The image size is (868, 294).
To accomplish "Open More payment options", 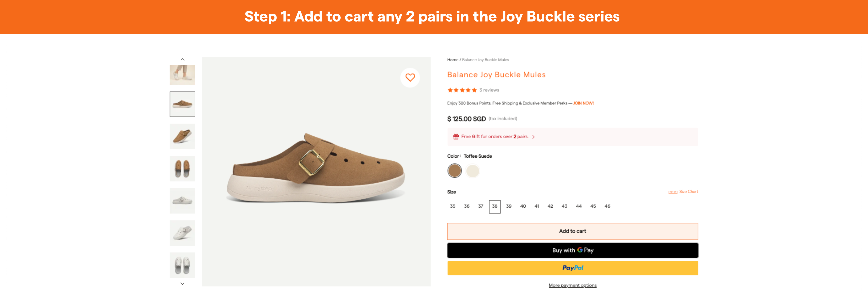I will (572, 285).
